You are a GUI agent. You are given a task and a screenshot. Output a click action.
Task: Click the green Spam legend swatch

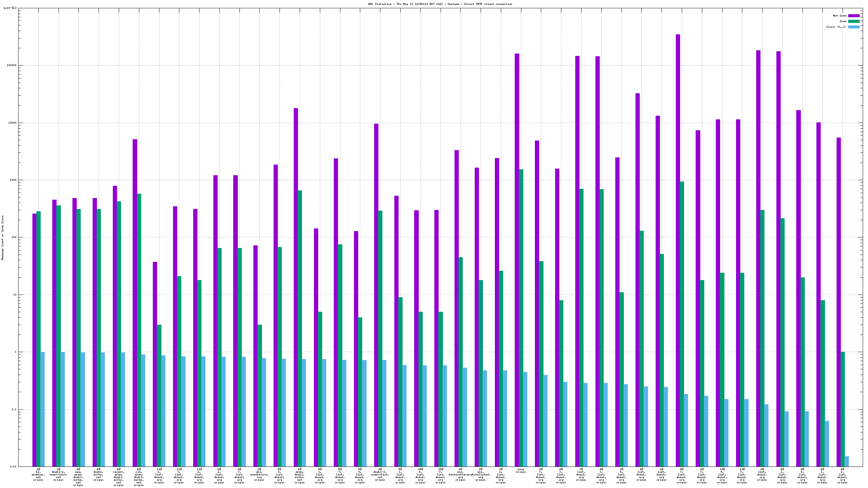(853, 21)
